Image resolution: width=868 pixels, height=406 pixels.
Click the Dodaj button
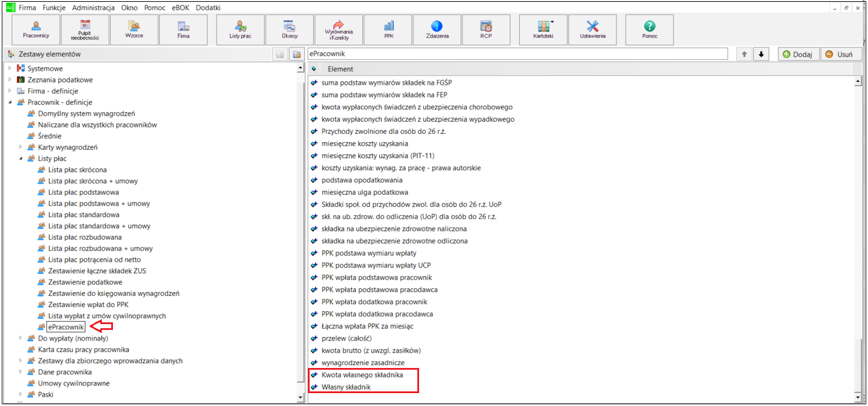pyautogui.click(x=798, y=54)
